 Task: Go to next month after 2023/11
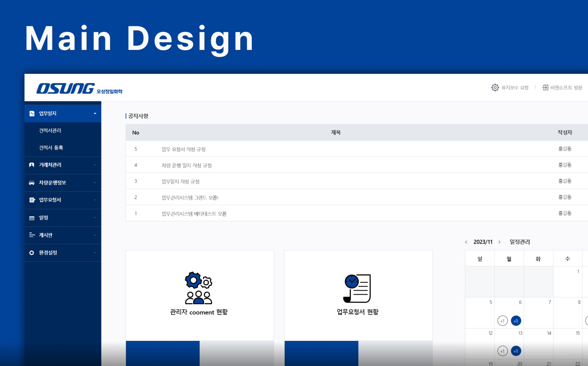pyautogui.click(x=499, y=242)
